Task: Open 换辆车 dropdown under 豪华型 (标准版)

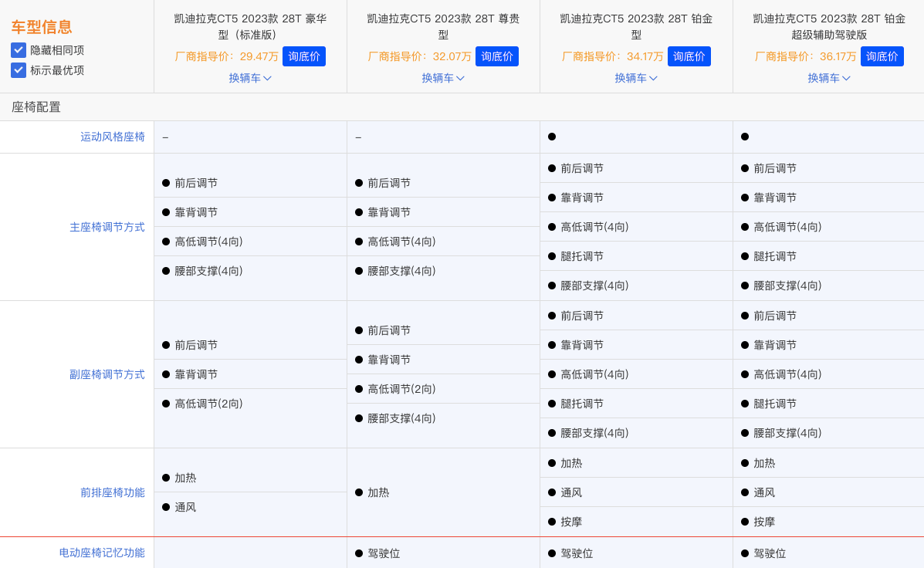Action: [250, 79]
